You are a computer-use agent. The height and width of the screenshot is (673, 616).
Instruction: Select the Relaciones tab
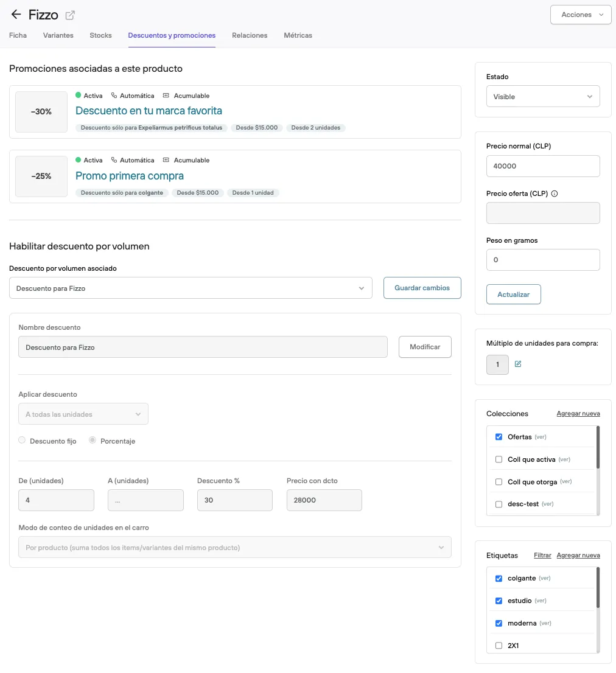(x=250, y=35)
